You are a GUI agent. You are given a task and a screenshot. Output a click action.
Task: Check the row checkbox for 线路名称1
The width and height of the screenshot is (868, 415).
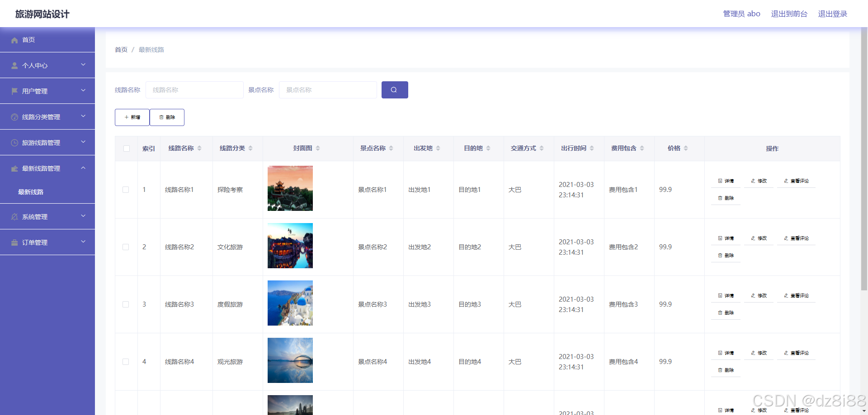pos(126,190)
